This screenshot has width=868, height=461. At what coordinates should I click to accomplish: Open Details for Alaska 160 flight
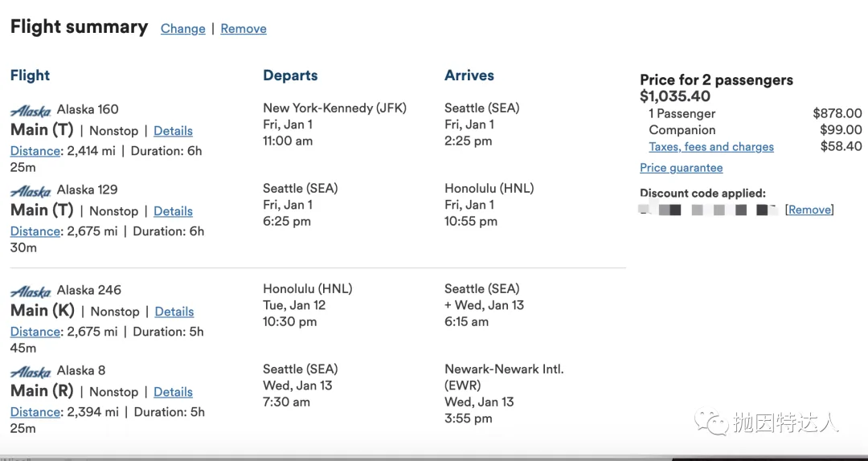[x=173, y=131]
